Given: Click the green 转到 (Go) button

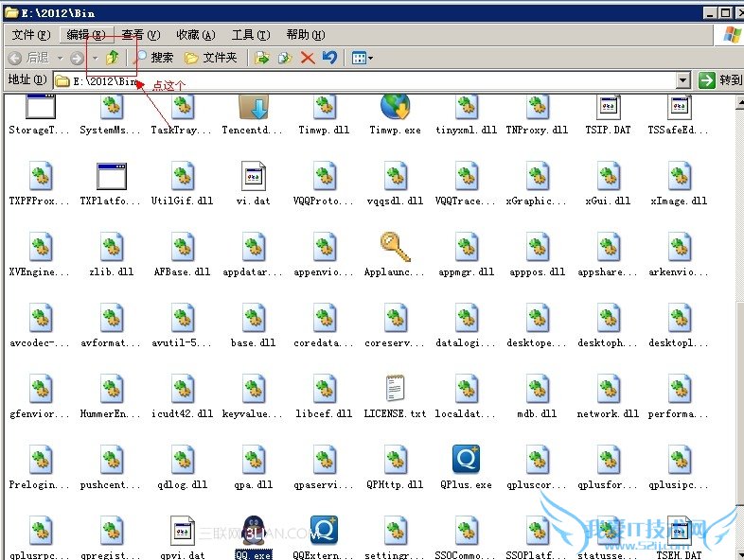Looking at the screenshot, I should (719, 81).
